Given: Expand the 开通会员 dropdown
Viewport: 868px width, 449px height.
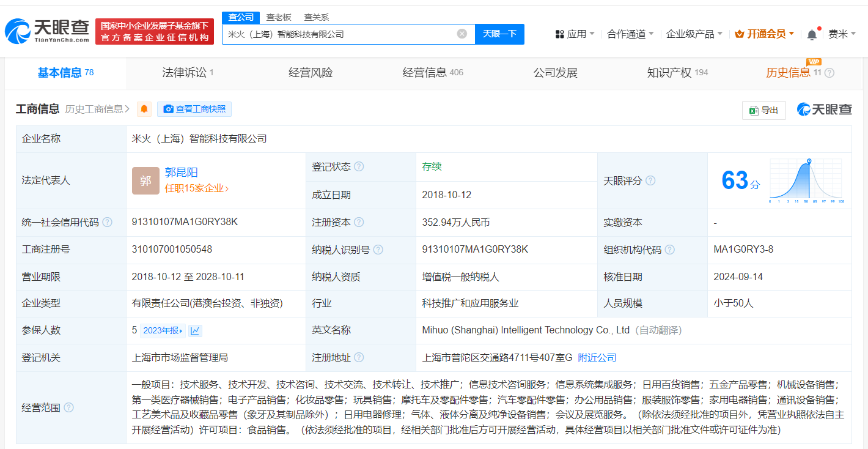Looking at the screenshot, I should (763, 34).
